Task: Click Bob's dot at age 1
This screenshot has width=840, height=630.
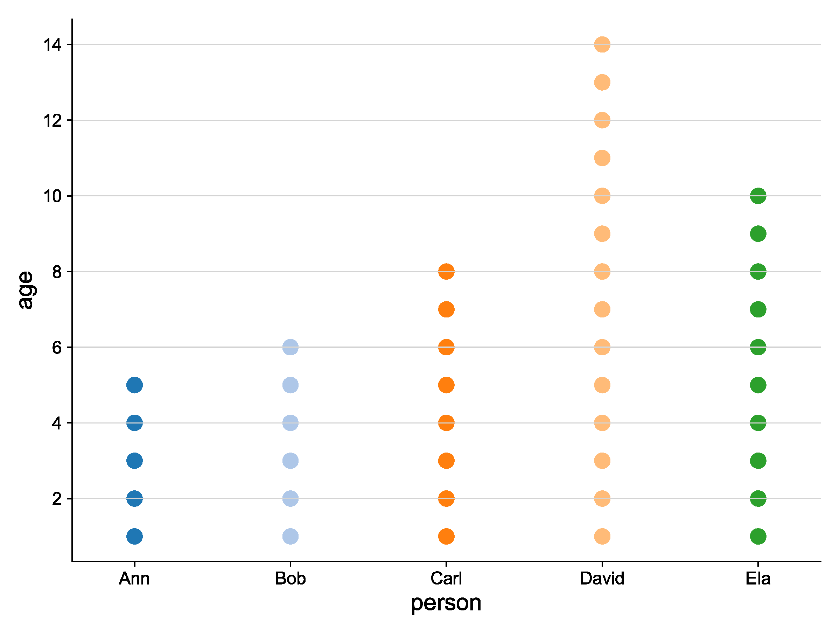Action: point(290,537)
